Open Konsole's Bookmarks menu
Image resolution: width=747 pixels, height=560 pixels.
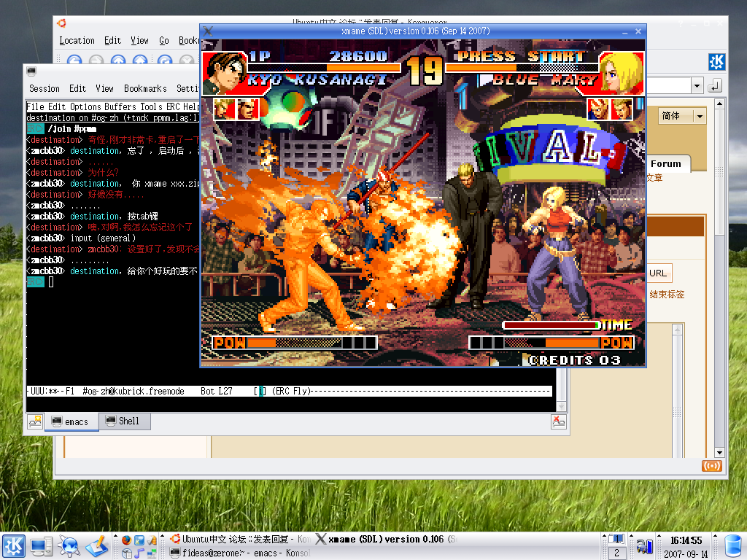[x=145, y=88]
